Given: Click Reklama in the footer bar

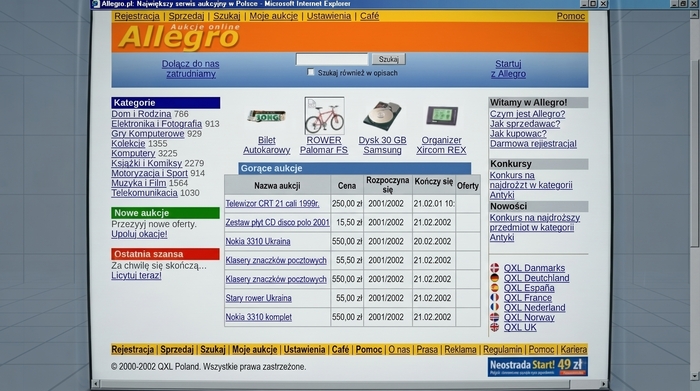Looking at the screenshot, I should click(460, 349).
